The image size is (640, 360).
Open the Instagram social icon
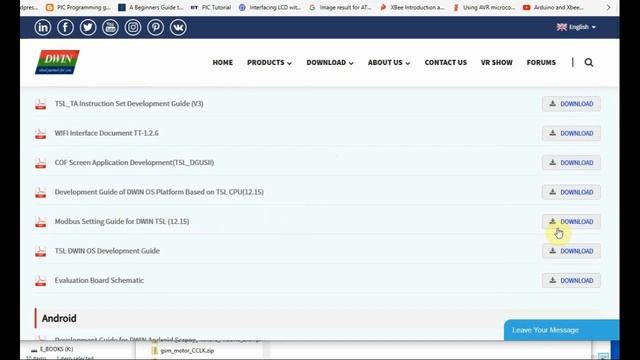(x=133, y=27)
